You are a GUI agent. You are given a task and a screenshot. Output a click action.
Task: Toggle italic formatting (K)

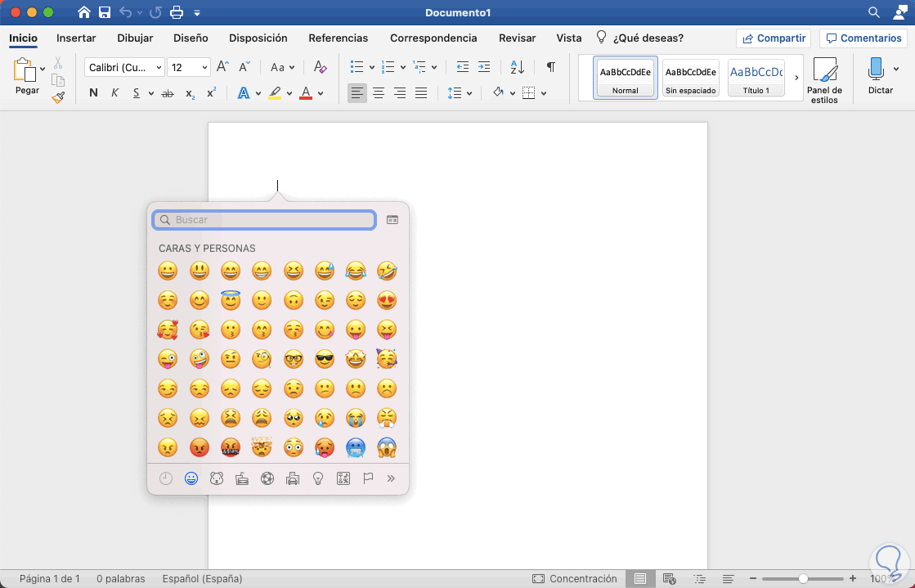pos(114,93)
